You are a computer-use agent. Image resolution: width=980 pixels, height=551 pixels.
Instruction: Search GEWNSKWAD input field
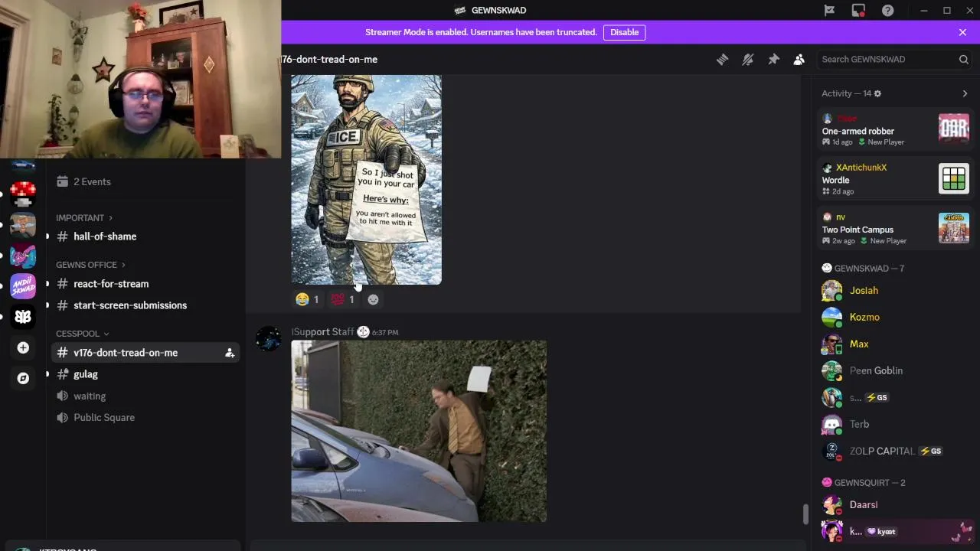click(893, 59)
